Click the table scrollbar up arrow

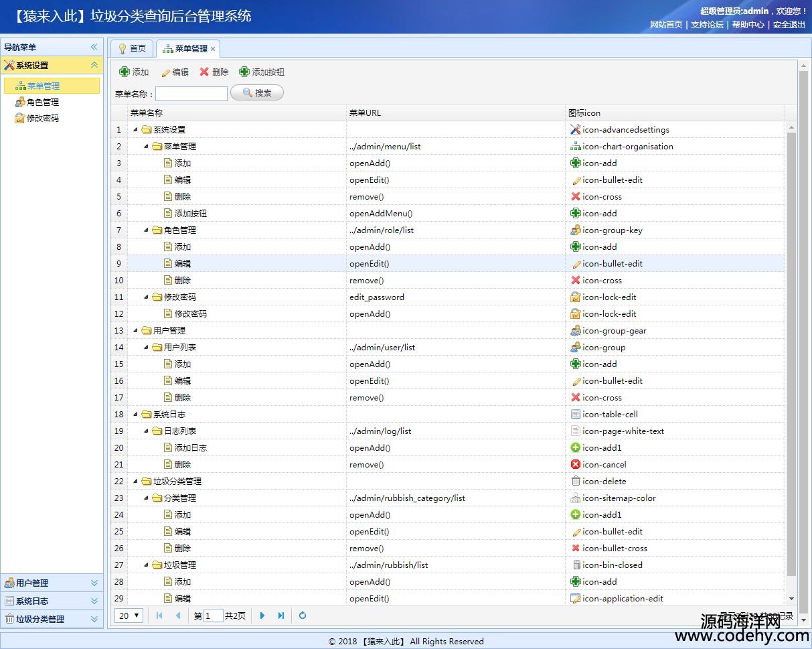pyautogui.click(x=791, y=127)
